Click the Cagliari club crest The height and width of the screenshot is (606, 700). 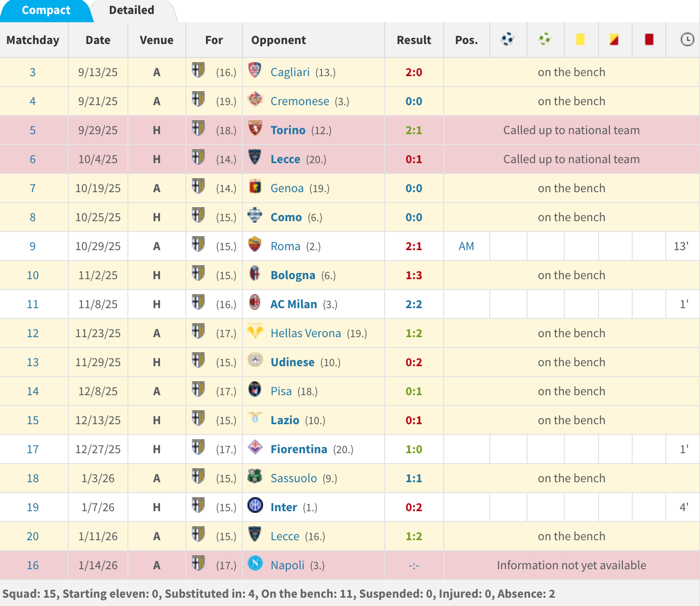tap(255, 70)
